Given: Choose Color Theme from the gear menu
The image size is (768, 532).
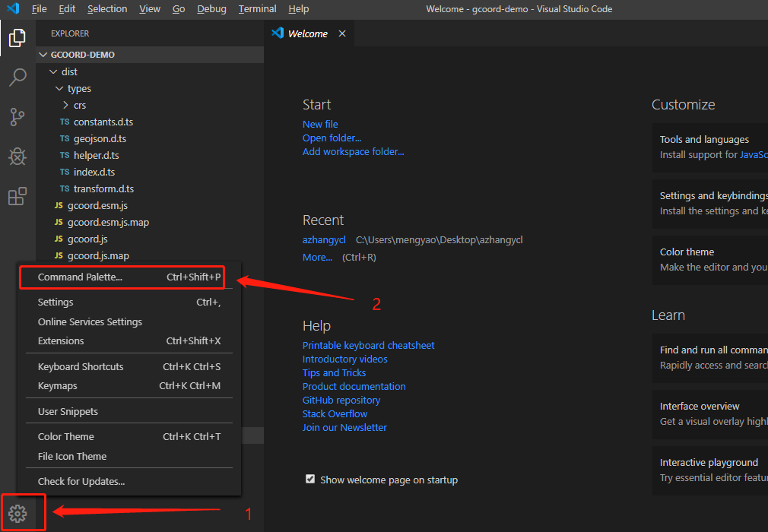Looking at the screenshot, I should point(129,436).
